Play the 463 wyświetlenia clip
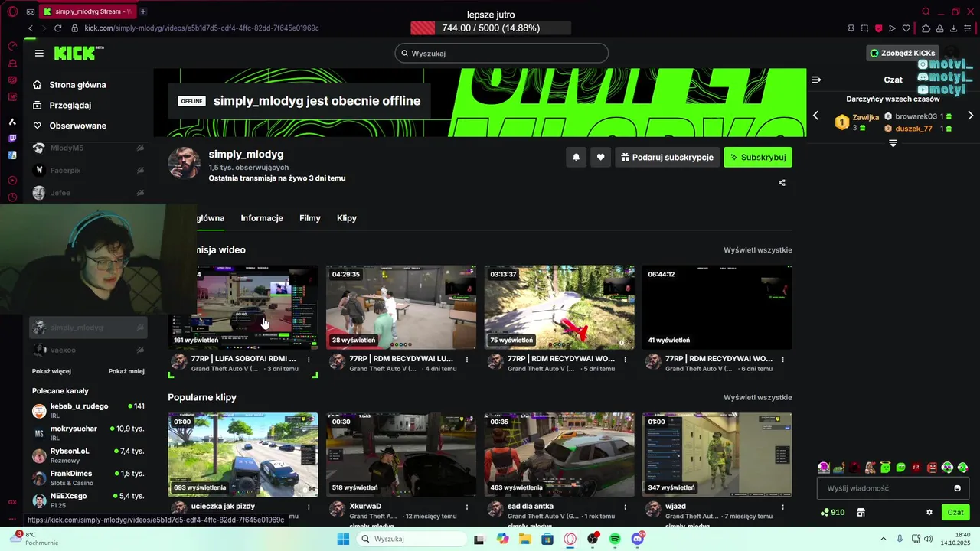This screenshot has height=551, width=980. 560,455
